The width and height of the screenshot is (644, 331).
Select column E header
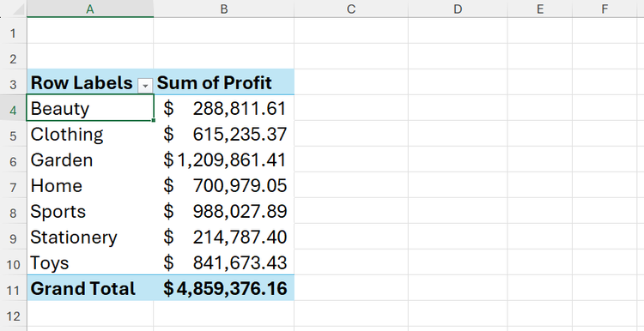tap(540, 9)
